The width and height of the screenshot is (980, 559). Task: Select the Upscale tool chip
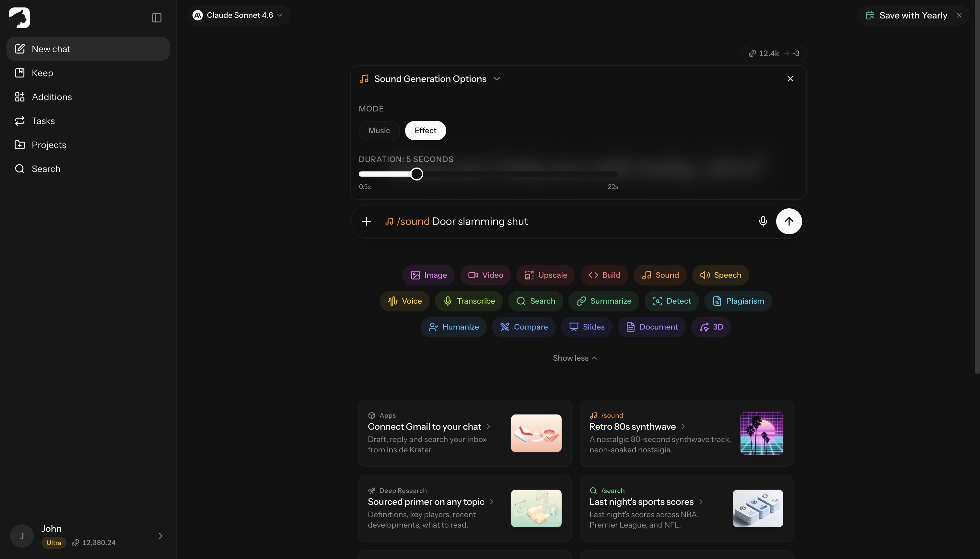[x=545, y=275]
